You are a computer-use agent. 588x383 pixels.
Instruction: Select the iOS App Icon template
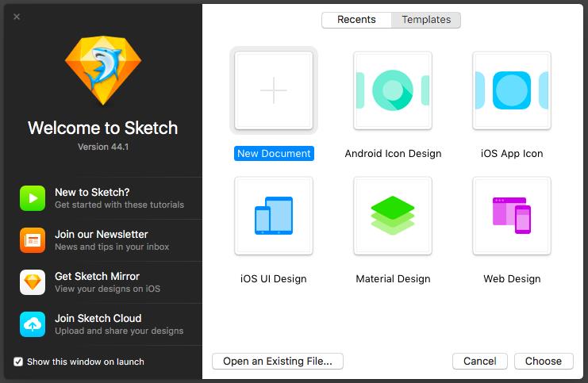coord(512,90)
